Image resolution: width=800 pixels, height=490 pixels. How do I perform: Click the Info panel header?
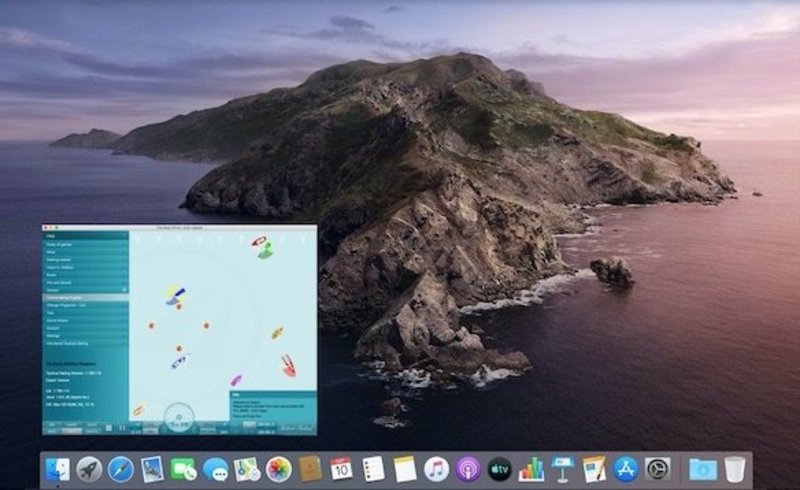coord(273,395)
